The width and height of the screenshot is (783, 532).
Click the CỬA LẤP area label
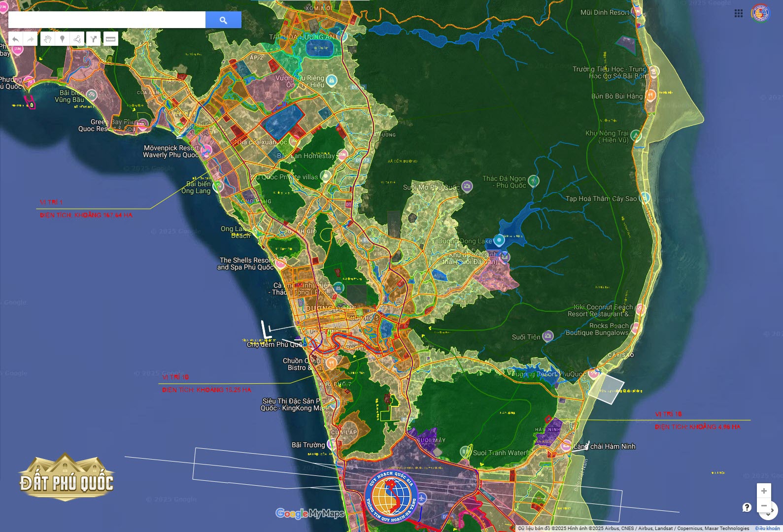pyautogui.click(x=344, y=432)
